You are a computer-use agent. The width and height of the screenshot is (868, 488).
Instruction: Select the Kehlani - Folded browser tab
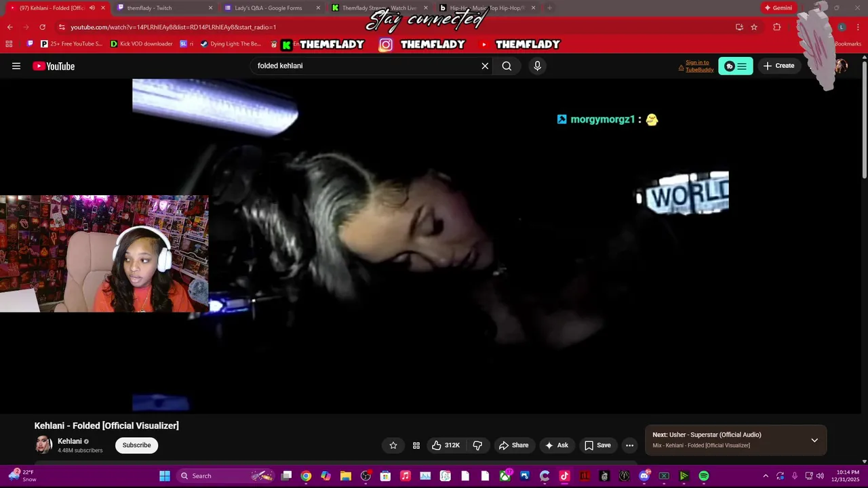click(51, 8)
